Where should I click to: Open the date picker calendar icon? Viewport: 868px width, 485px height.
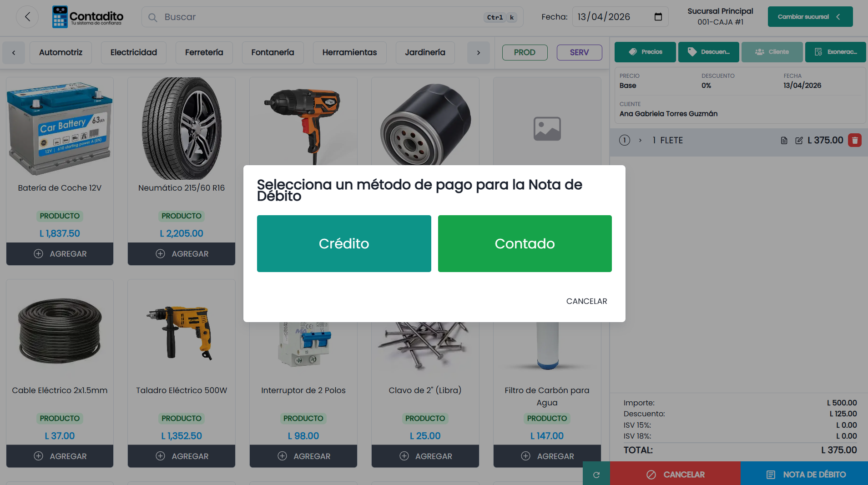pyautogui.click(x=658, y=17)
